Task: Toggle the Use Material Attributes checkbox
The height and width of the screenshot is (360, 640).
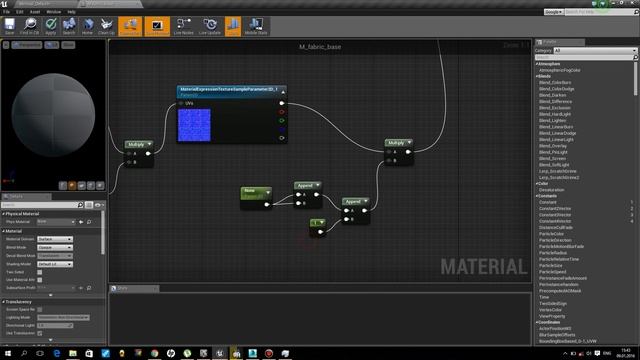Action: coord(40,280)
